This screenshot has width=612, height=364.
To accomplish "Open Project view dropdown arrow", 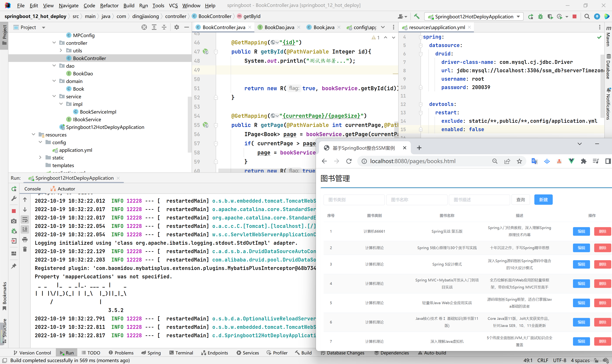I will 44,28.
